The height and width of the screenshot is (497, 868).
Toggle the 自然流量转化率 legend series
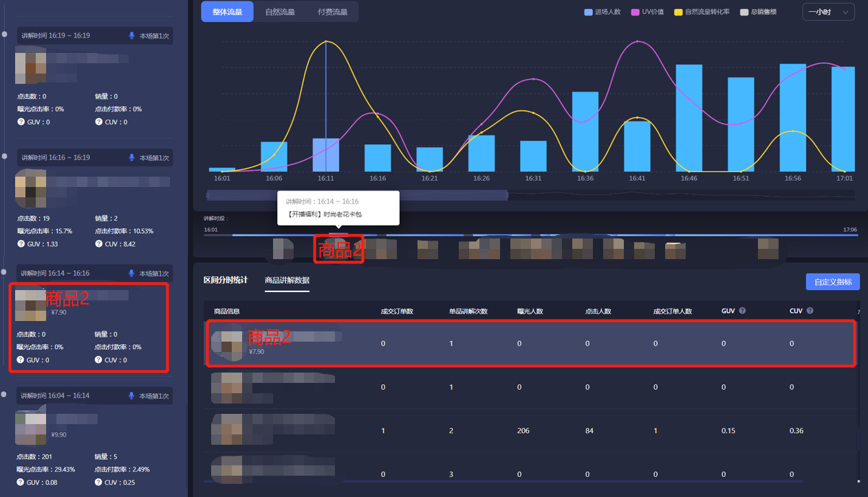(x=702, y=12)
